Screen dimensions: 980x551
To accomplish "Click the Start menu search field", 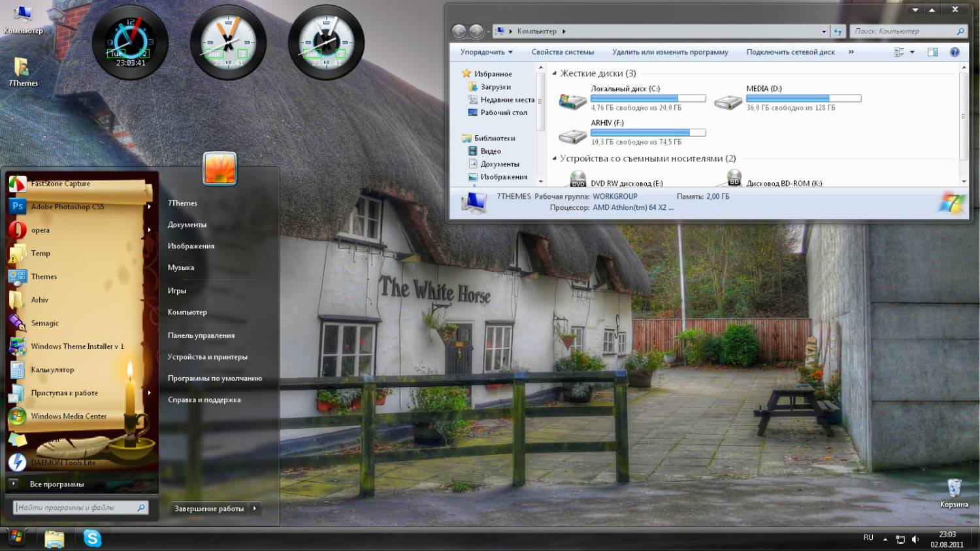I will pos(75,507).
